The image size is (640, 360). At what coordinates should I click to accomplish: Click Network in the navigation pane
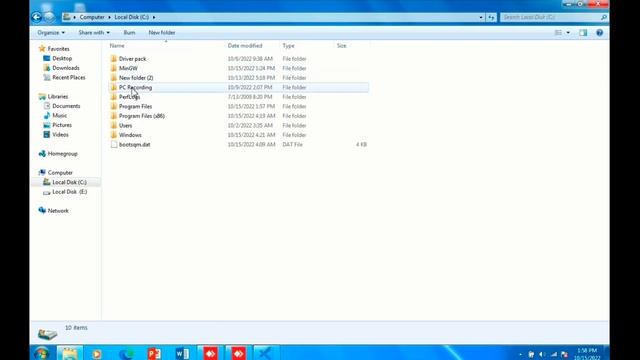click(58, 211)
